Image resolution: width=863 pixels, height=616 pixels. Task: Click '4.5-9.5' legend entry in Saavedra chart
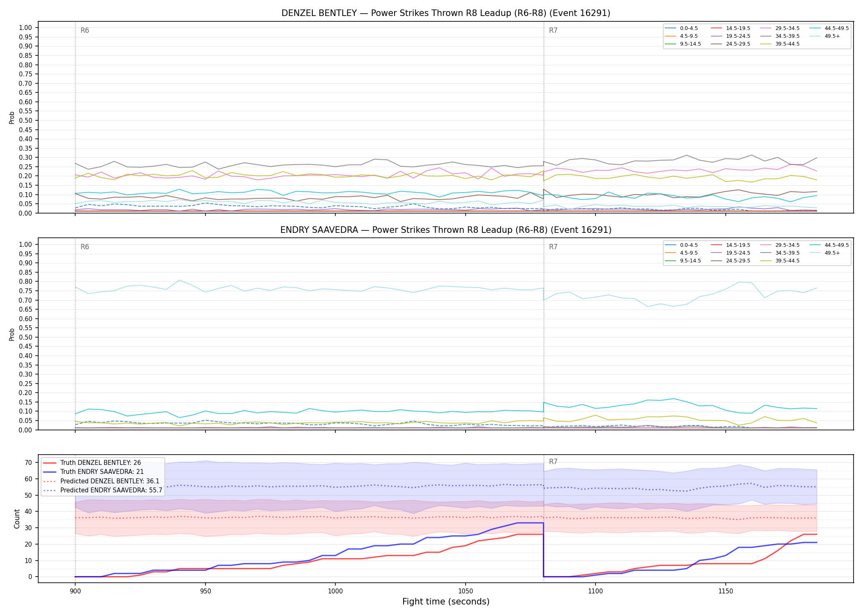coord(682,253)
